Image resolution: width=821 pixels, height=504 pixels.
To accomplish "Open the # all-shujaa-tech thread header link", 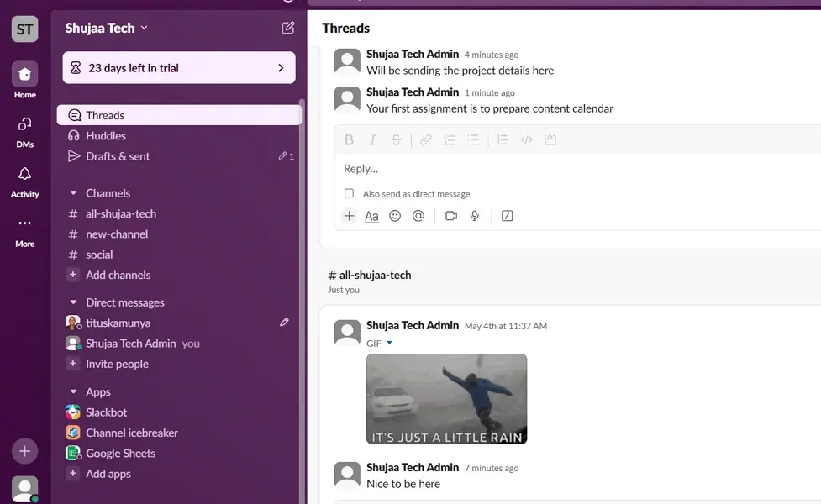I will click(x=370, y=275).
